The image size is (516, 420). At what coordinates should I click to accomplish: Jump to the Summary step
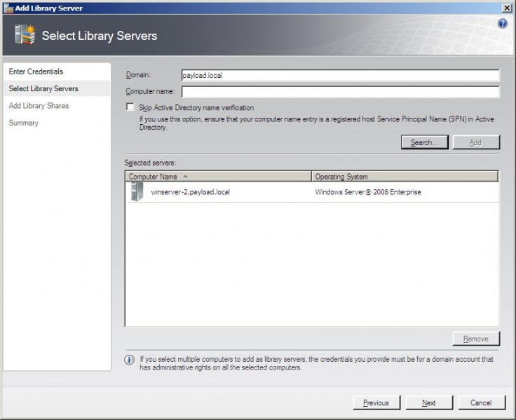pos(24,123)
